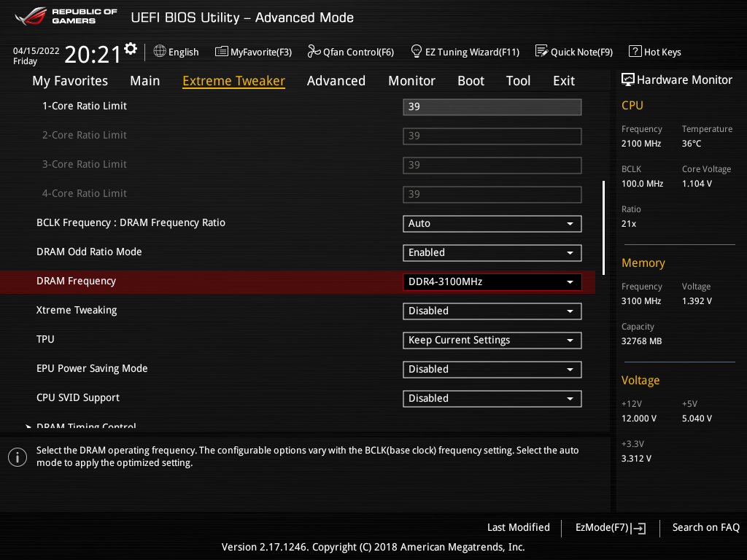Screen dimensions: 747x560
Task: Select the DRAM Odd Ratio Mode label
Action: [89, 252]
